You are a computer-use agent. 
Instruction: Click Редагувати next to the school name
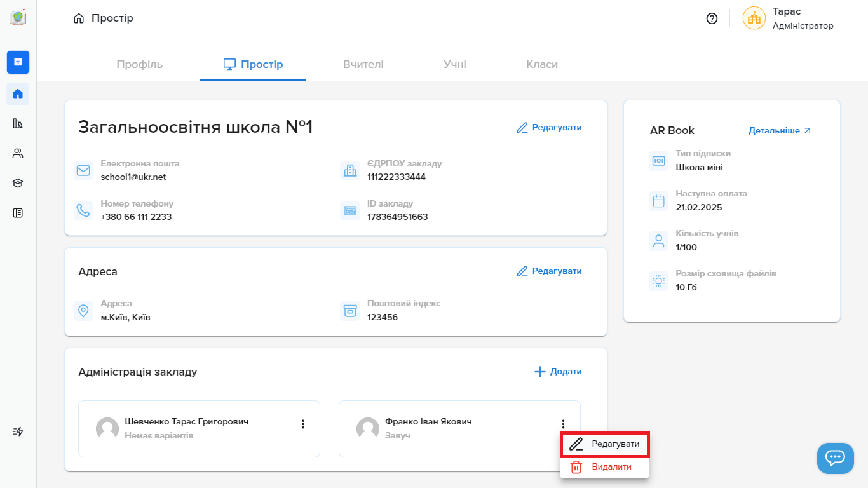point(549,128)
